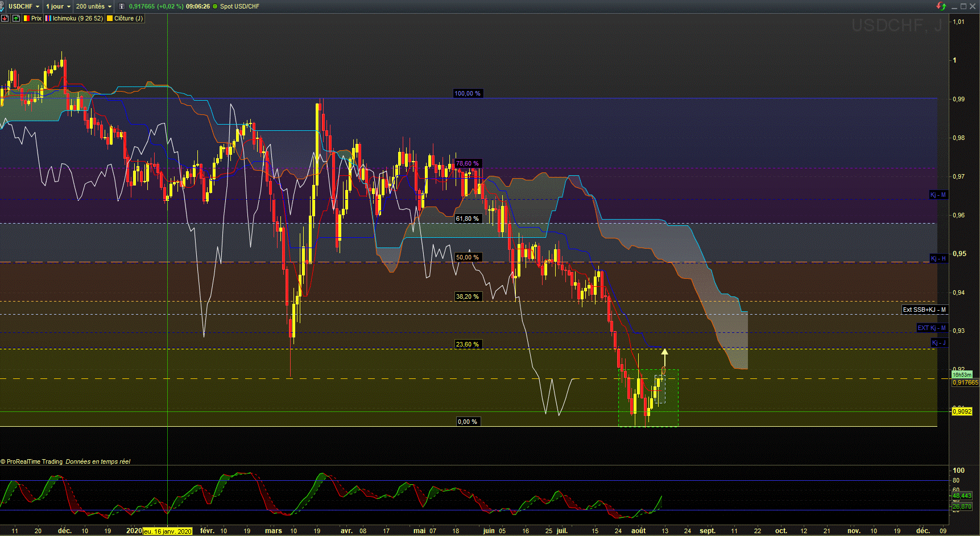Click the green up-arrow indicator icon
This screenshot has width=980, height=536.
[16, 18]
